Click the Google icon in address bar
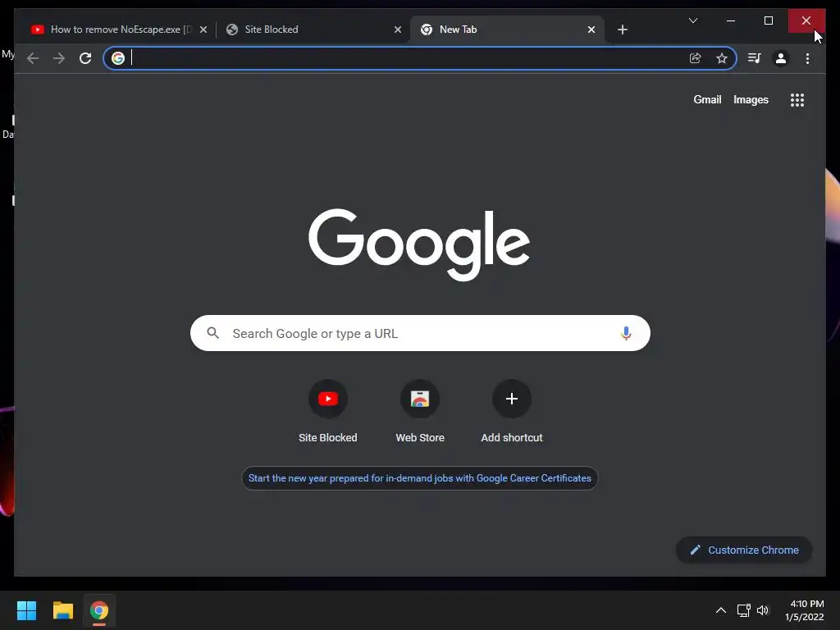Screen dimensions: 840x630 pyautogui.click(x=118, y=58)
